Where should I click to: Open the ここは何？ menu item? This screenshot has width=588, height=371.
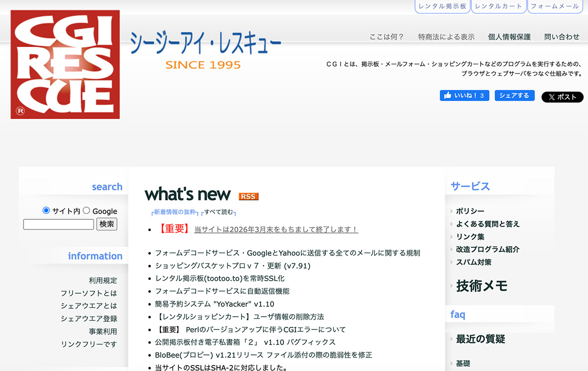pos(387,36)
